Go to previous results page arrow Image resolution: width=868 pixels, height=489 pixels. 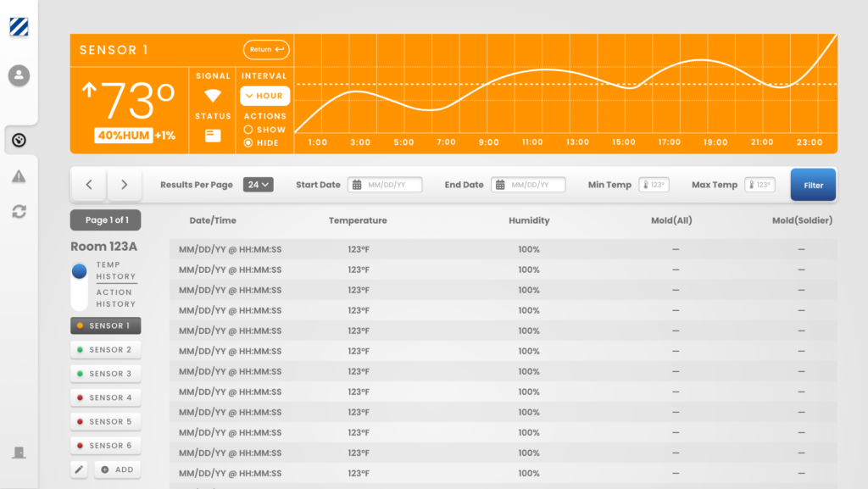88,185
